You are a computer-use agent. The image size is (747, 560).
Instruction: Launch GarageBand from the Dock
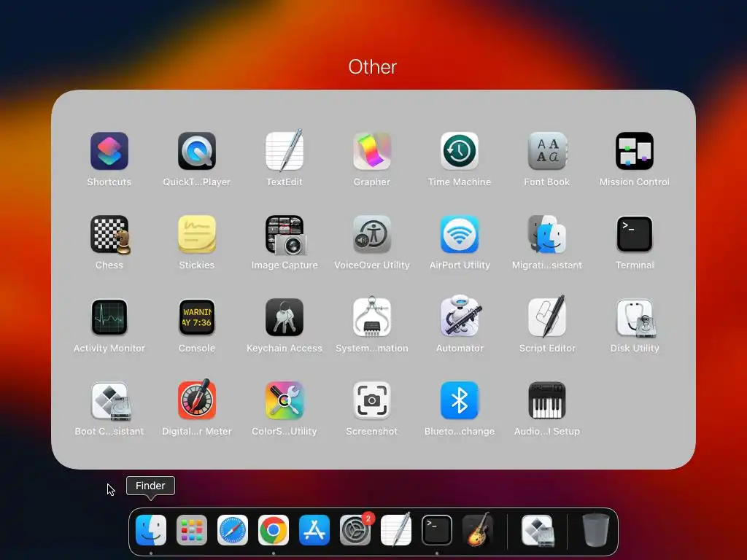pos(478,529)
